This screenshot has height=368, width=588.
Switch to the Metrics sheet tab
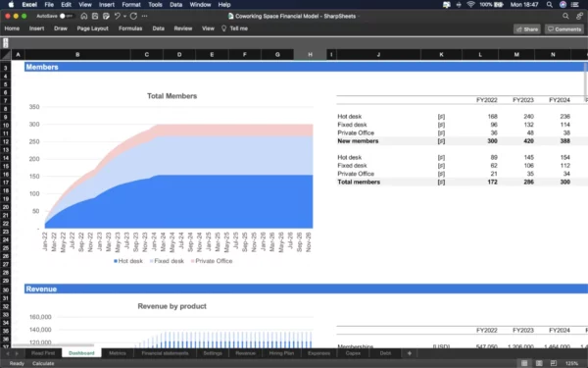point(118,353)
